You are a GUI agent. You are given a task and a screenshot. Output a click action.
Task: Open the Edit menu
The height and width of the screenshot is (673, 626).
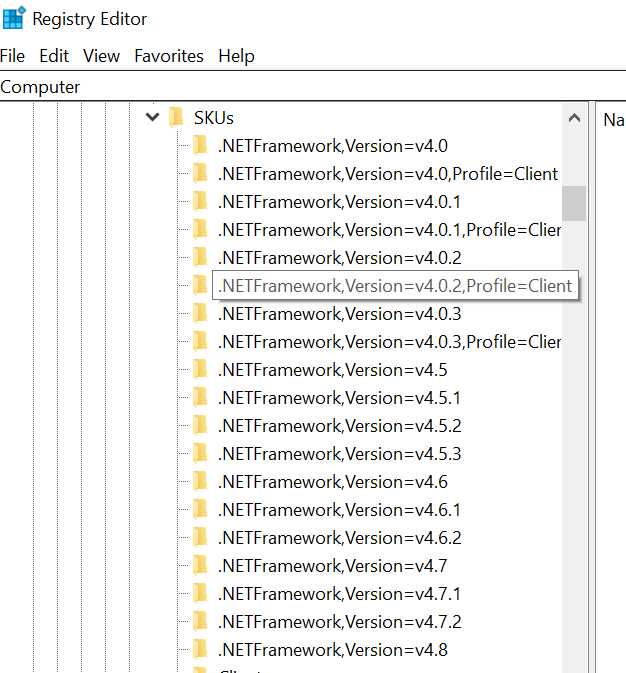coord(54,56)
